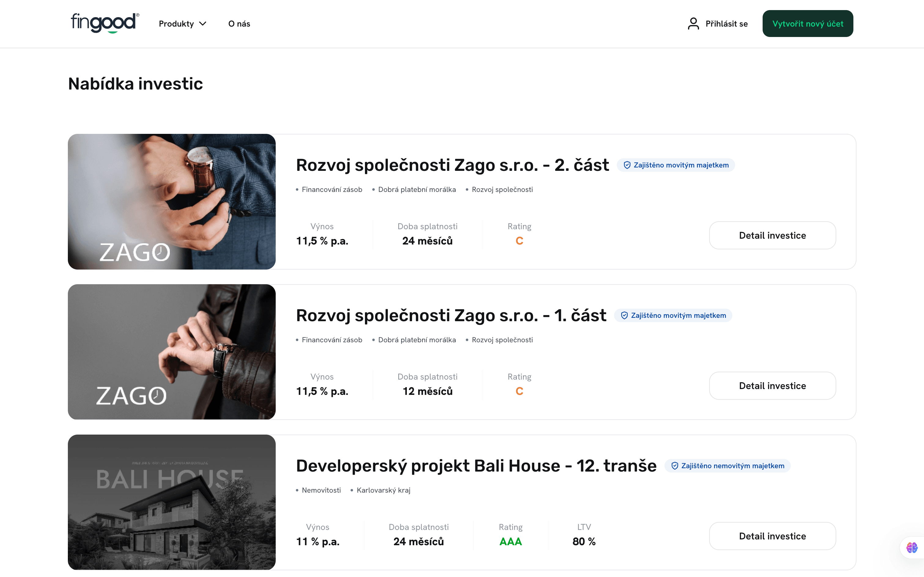This screenshot has width=924, height=577.
Task: Click Vytvořit nový účet button
Action: (x=808, y=23)
